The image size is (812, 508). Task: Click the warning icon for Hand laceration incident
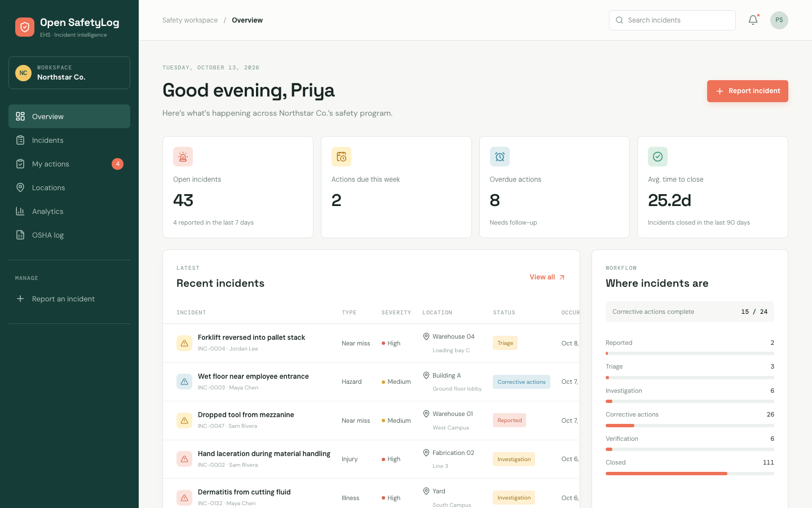[184, 459]
